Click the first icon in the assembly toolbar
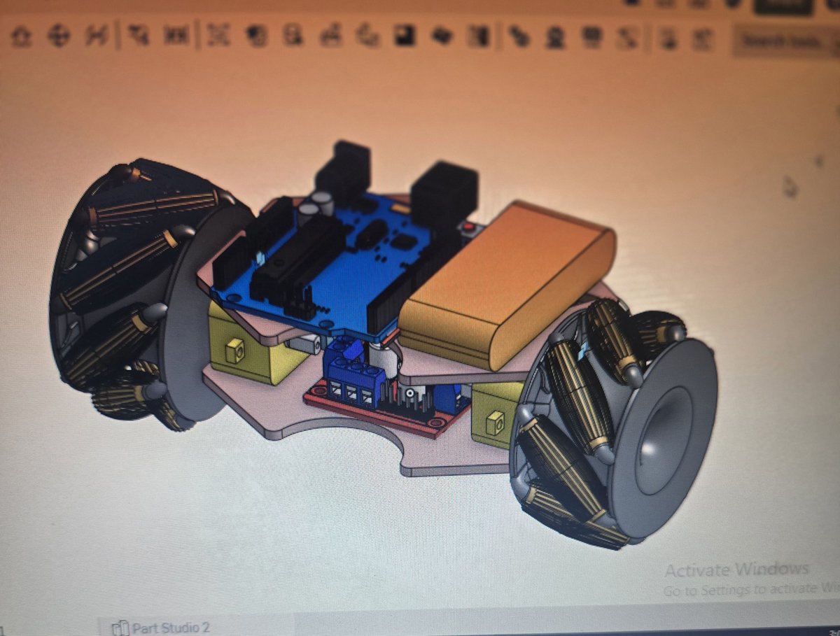This screenshot has width=840, height=636. pos(20,36)
